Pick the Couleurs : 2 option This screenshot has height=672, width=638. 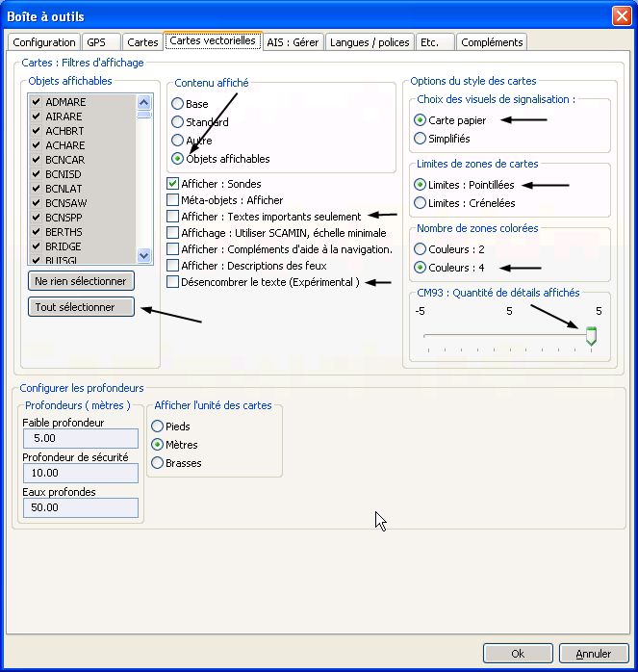[420, 249]
